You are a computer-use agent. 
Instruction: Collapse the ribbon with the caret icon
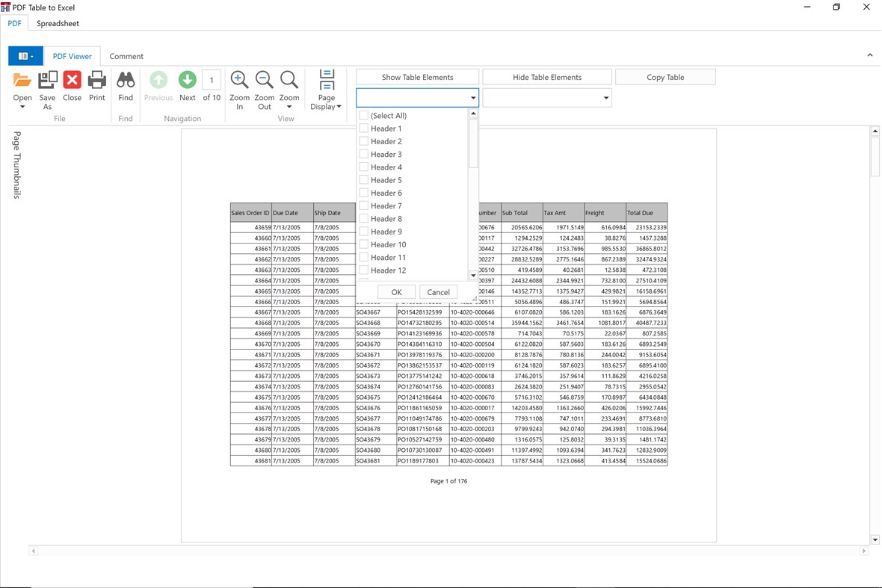869,55
